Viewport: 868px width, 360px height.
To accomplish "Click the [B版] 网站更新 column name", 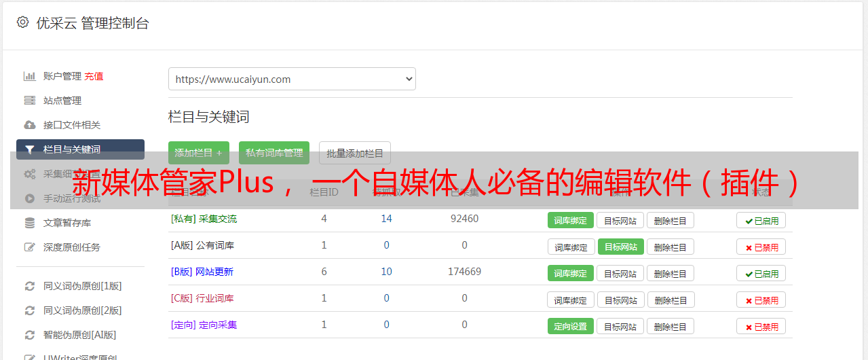I will (202, 272).
